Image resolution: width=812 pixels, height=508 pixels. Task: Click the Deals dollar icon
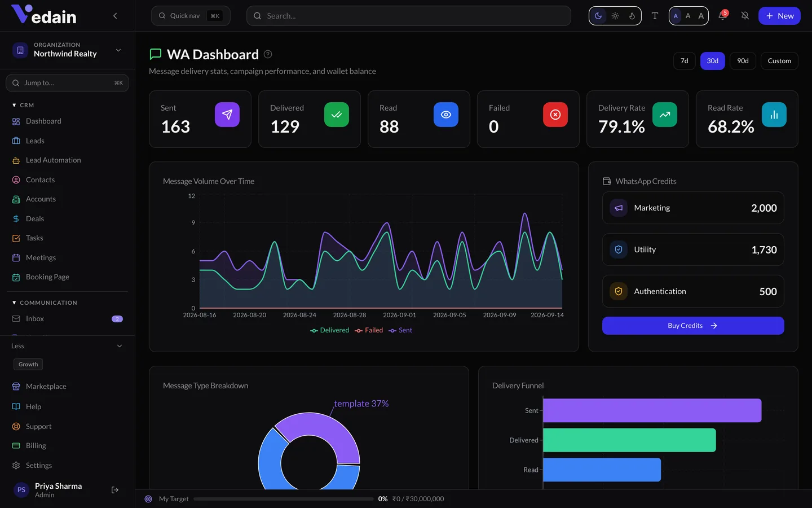[x=16, y=218]
